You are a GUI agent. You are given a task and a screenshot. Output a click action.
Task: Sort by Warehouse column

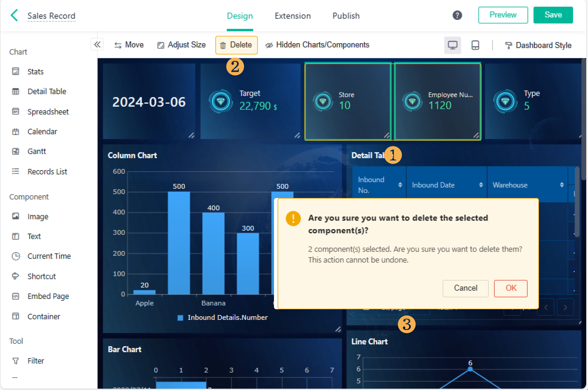click(x=562, y=185)
